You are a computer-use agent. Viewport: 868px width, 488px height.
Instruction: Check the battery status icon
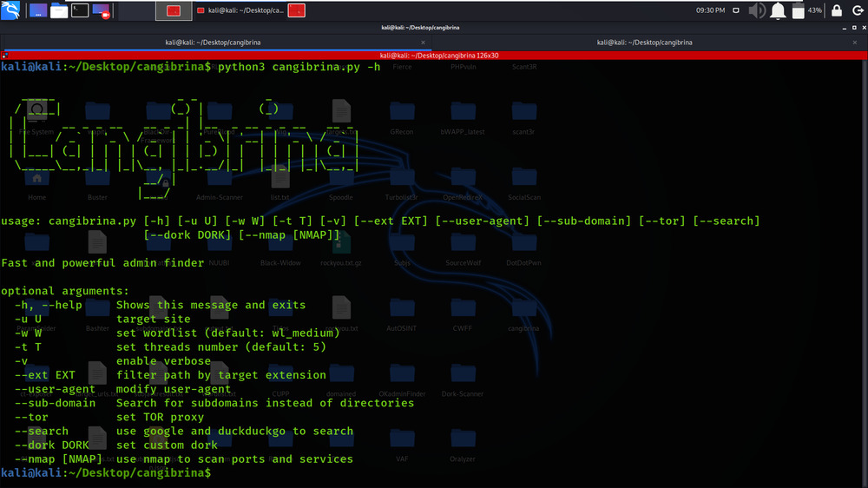(799, 10)
